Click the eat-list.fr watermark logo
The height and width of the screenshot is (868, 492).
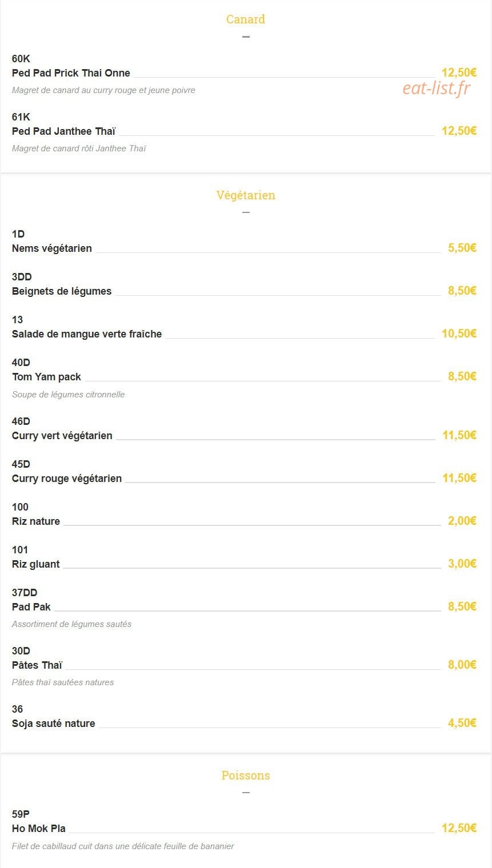pyautogui.click(x=437, y=89)
